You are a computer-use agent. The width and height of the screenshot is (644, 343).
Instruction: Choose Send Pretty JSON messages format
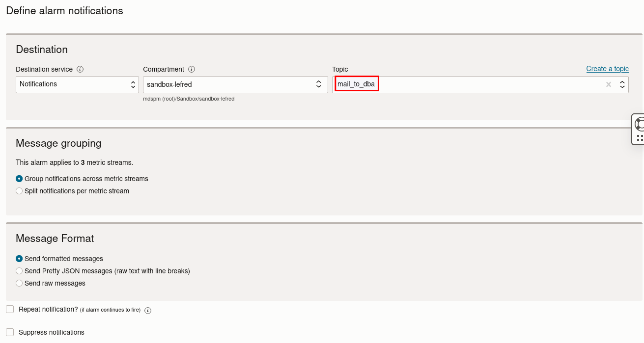coord(19,270)
